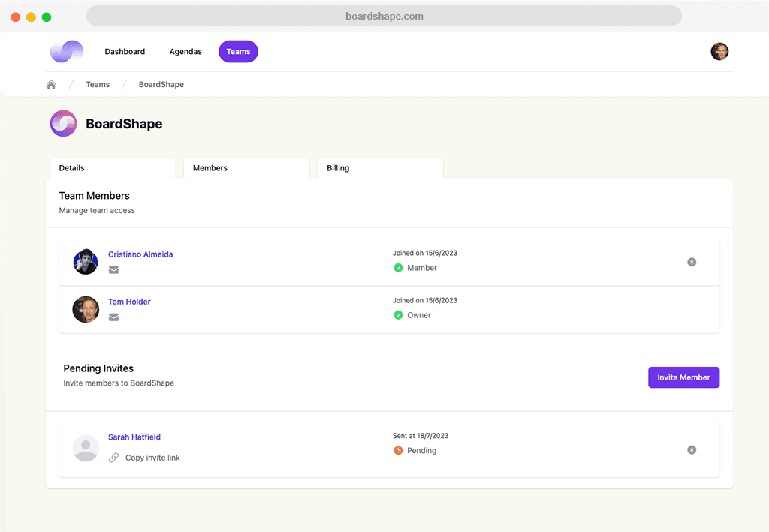769x532 pixels.
Task: Cancel Sarah Hatfield's pending invite
Action: pyautogui.click(x=692, y=450)
